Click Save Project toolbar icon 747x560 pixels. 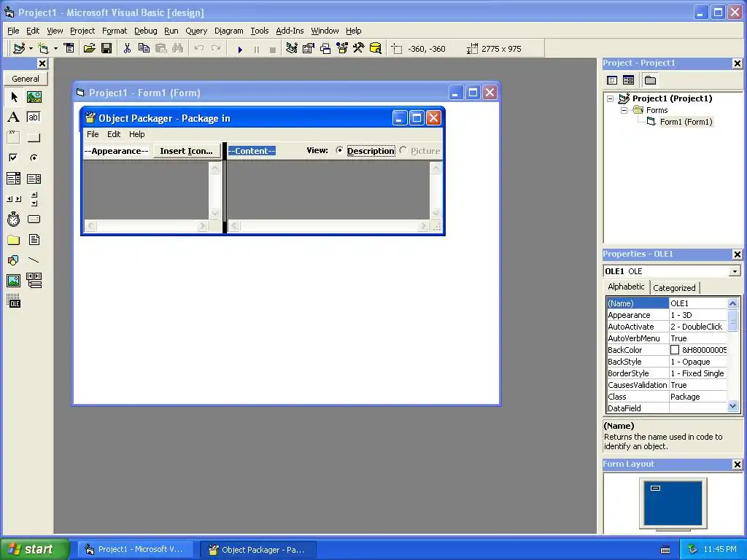pyautogui.click(x=107, y=48)
